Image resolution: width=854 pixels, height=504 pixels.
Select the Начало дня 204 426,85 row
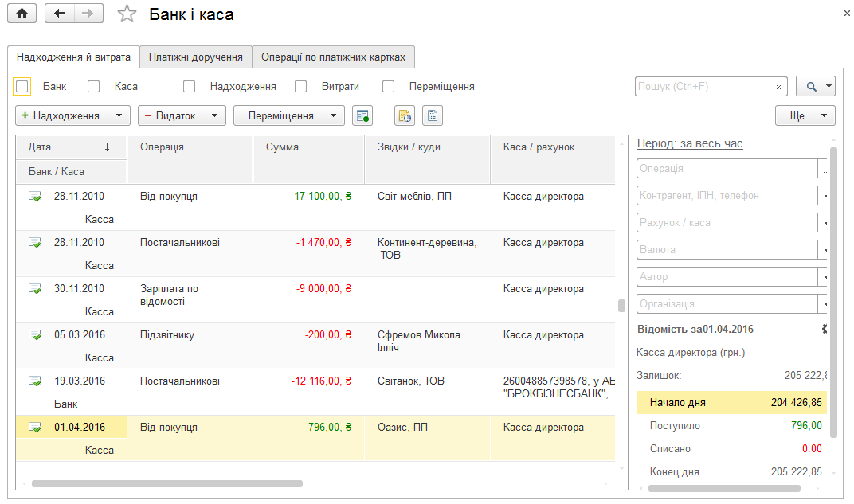tap(732, 403)
